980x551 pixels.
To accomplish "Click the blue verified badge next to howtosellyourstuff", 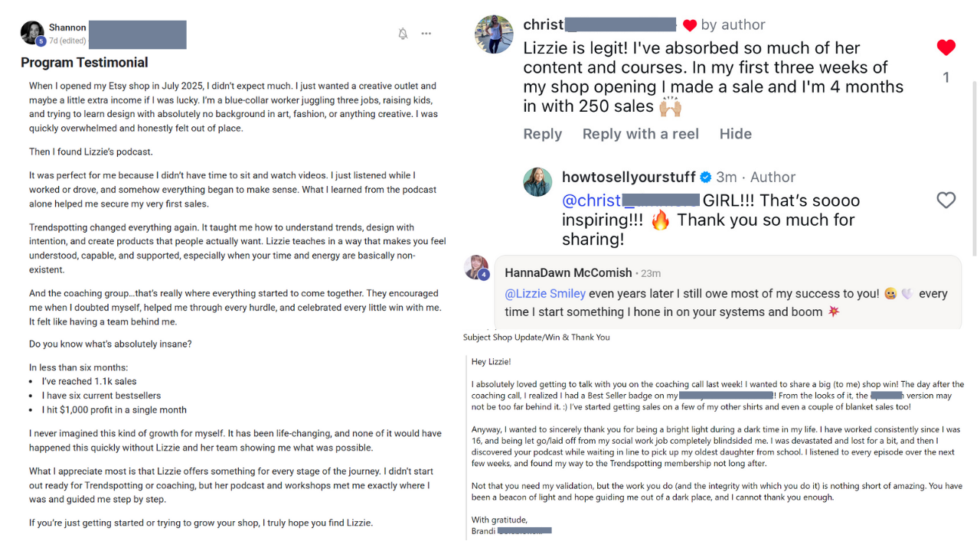I will [706, 178].
